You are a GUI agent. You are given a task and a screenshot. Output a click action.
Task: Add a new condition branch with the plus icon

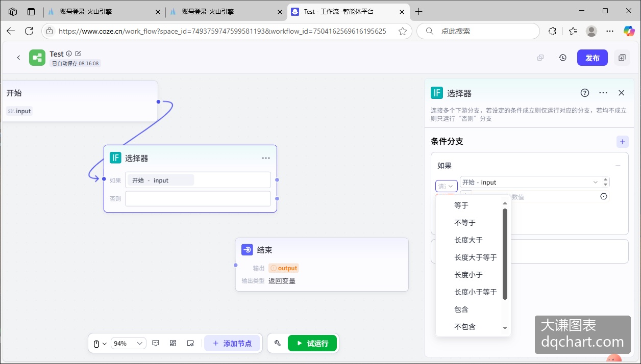[x=622, y=142]
